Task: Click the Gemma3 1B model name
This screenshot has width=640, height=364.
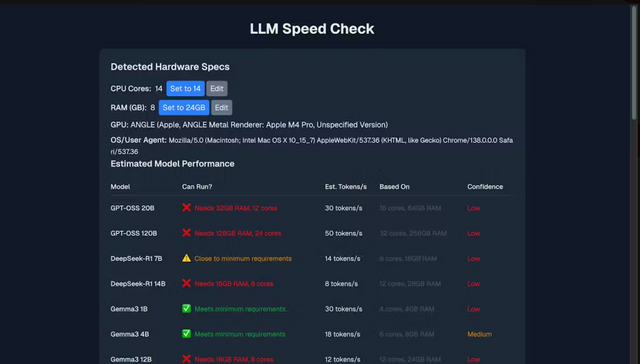Action: (x=129, y=309)
